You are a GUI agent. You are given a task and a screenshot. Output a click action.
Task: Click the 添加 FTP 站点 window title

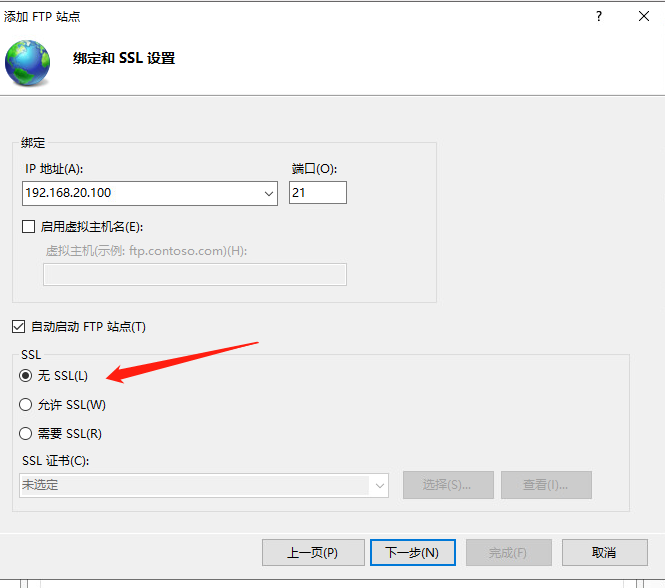[42, 17]
